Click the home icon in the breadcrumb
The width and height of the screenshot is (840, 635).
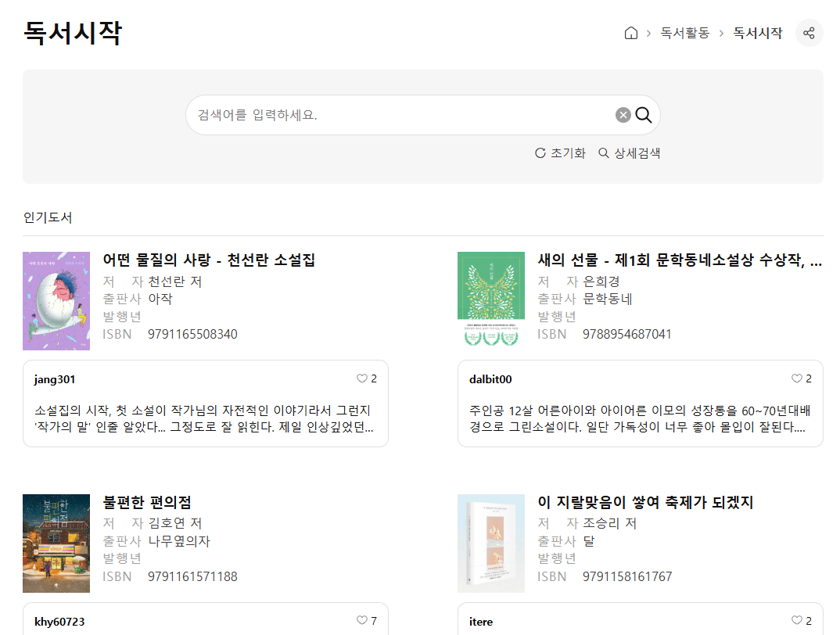point(631,33)
